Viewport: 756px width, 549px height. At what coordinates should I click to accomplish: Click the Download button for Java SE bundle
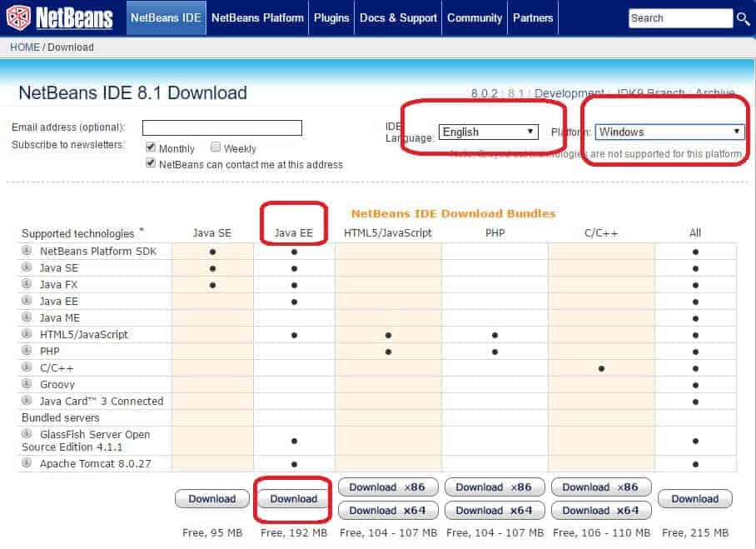tap(212, 499)
